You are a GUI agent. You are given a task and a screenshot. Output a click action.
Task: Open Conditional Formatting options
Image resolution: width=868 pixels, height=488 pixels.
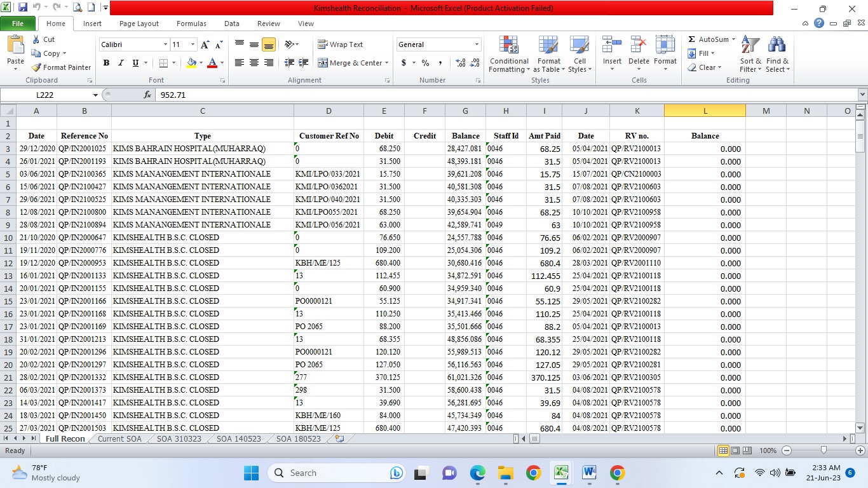[x=509, y=55]
